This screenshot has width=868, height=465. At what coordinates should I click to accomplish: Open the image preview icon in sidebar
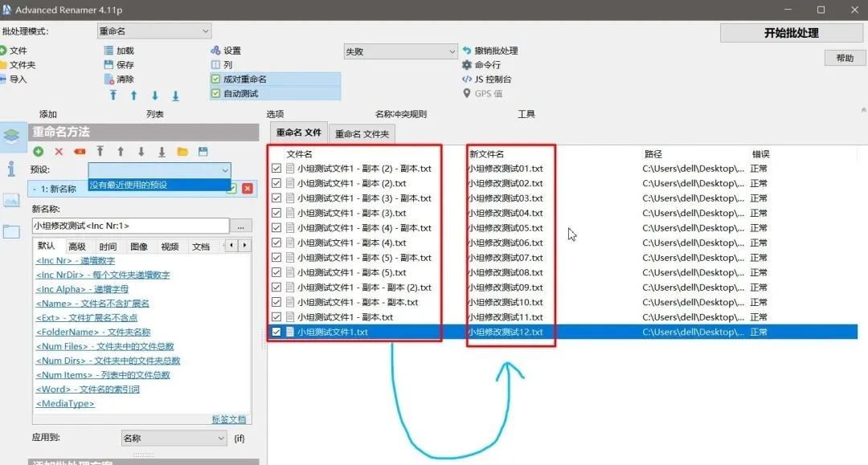pos(11,200)
